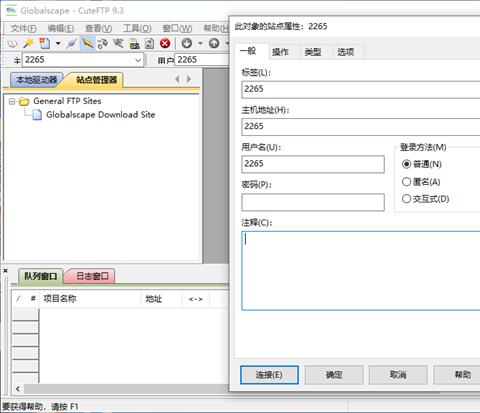Open the 工具(O) menu
The height and width of the screenshot is (413, 480).
point(137,28)
